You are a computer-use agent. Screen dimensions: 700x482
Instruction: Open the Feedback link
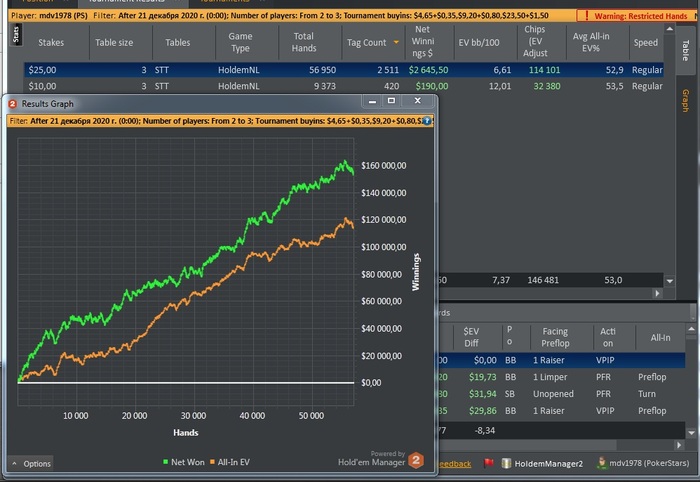(x=454, y=464)
